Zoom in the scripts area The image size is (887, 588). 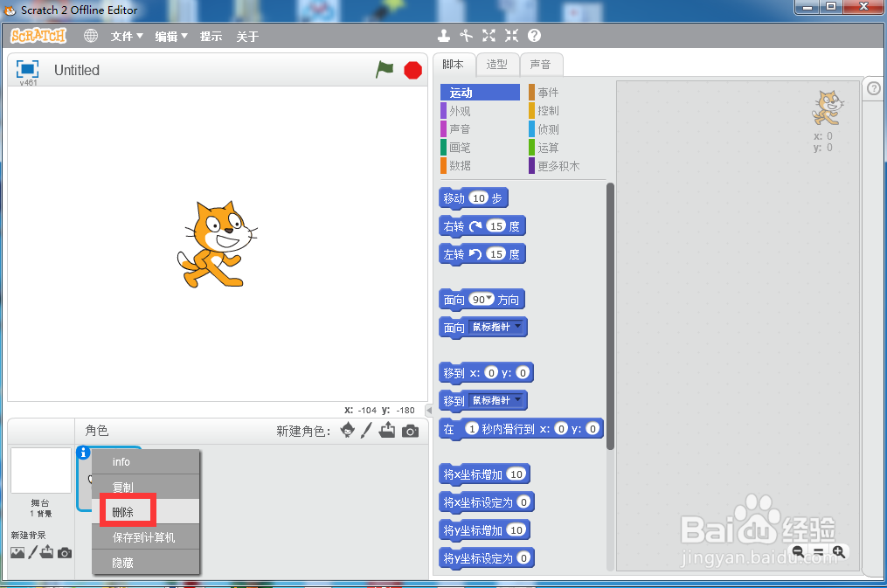tap(839, 551)
